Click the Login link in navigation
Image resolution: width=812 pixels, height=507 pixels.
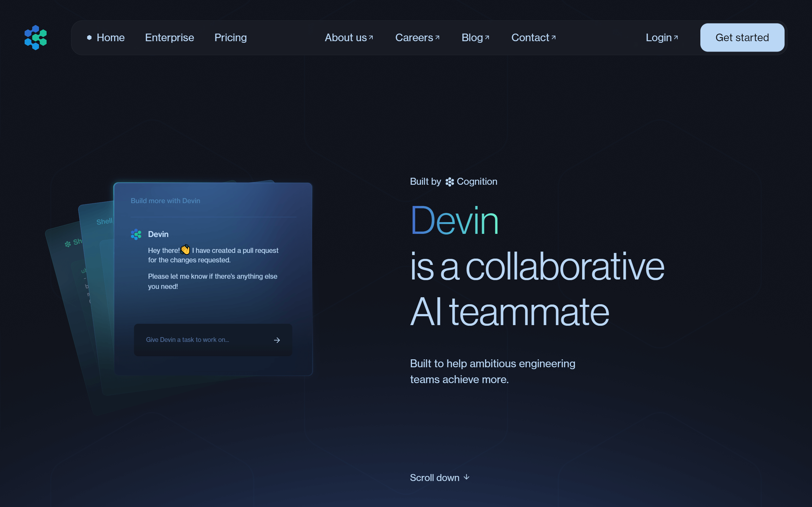pyautogui.click(x=662, y=37)
